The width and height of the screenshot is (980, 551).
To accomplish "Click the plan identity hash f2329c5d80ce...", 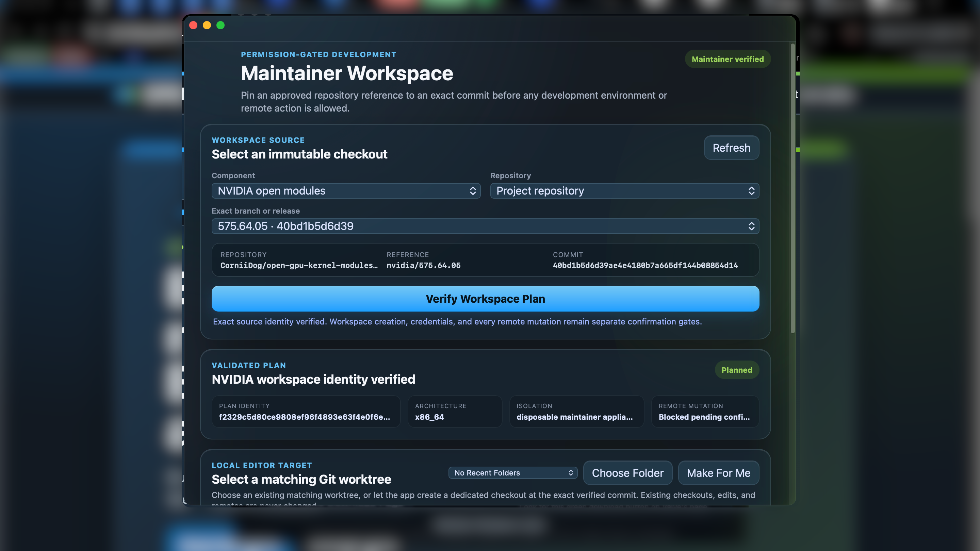I will click(304, 417).
